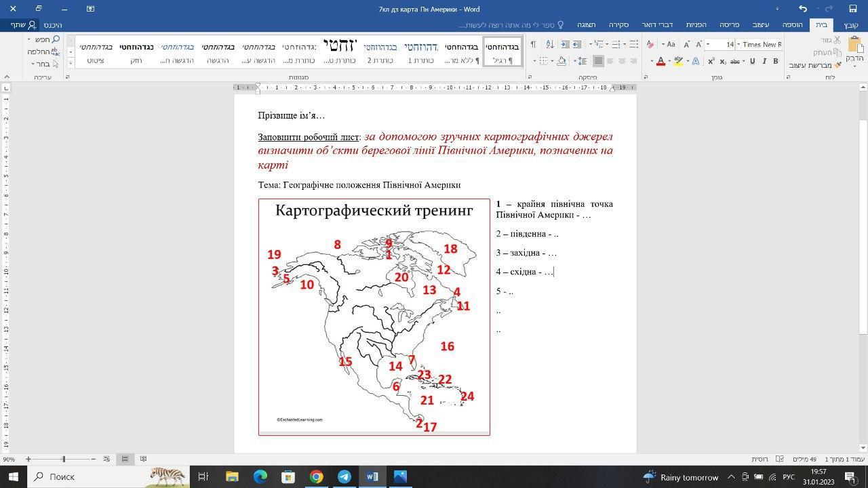Toggle Bold formatting in the ribbon
This screenshot has width=868, height=488.
[776, 61]
